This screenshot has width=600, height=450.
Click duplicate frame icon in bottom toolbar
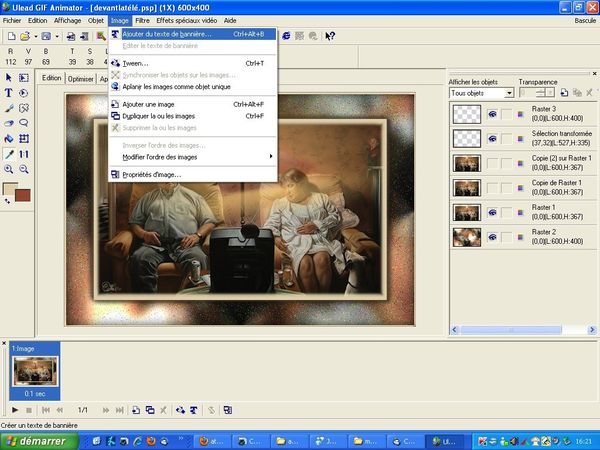pos(150,410)
